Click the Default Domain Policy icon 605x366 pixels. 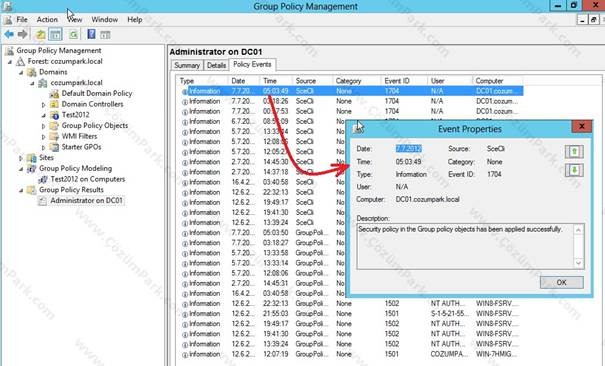(x=54, y=94)
